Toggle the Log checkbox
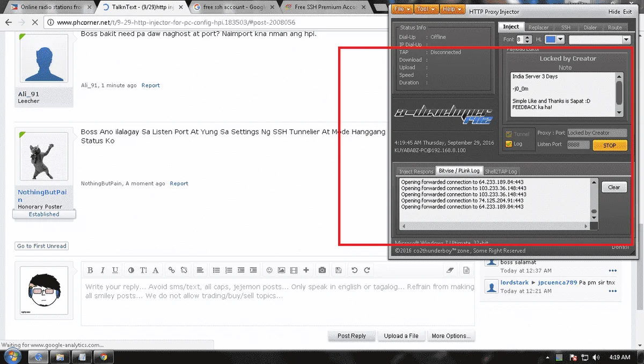This screenshot has height=364, width=644. point(509,144)
